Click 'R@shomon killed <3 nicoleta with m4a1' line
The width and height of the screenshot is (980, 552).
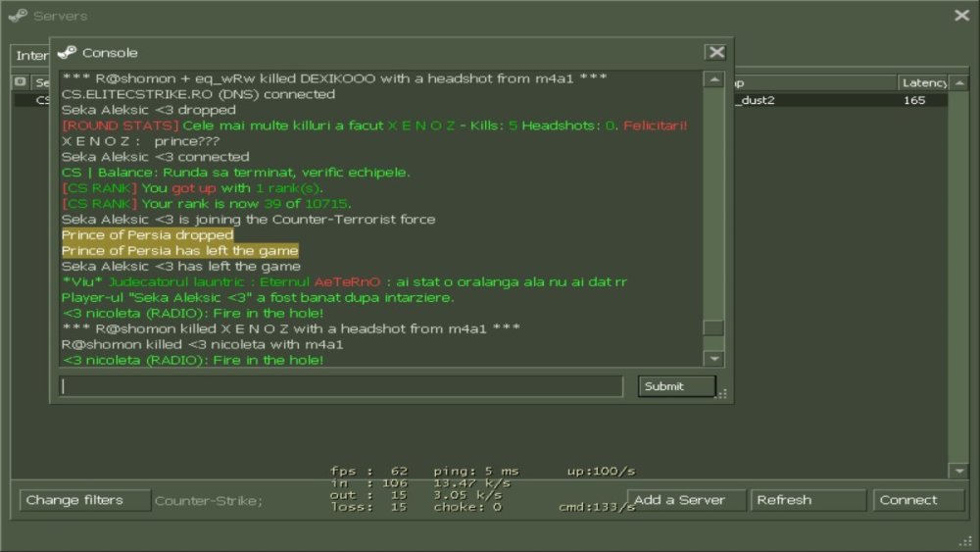[x=203, y=344]
